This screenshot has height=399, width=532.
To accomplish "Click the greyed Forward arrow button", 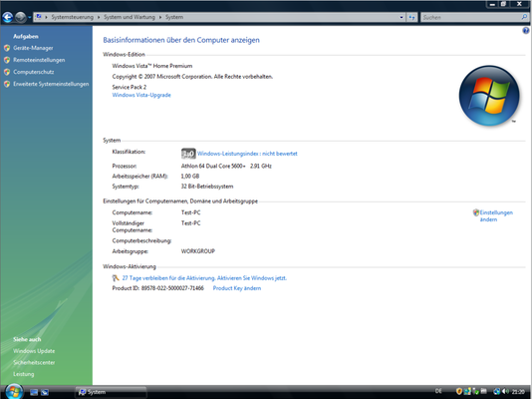I will click(20, 17).
